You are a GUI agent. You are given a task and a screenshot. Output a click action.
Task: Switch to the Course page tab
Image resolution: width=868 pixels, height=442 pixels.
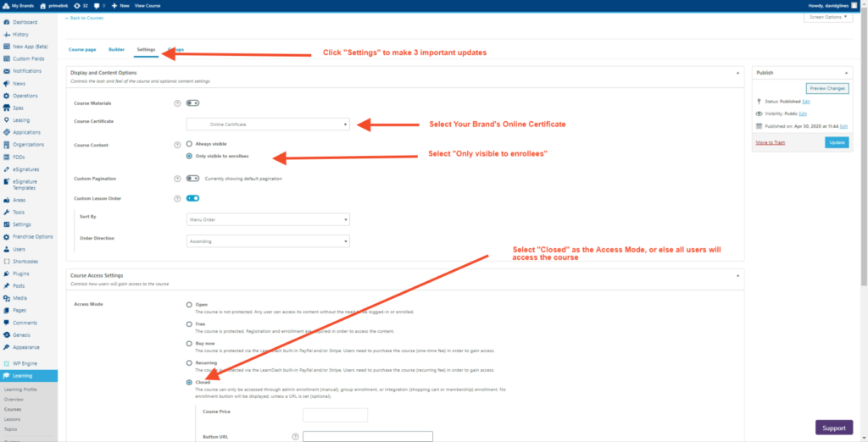[82, 49]
